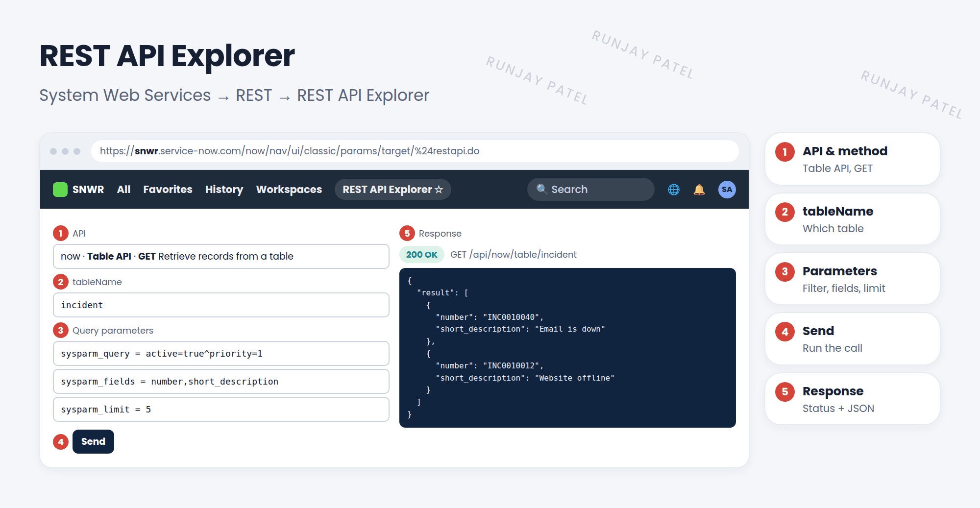Click the sysparm_limit parameter field
Image resolution: width=980 pixels, height=508 pixels.
coord(221,409)
